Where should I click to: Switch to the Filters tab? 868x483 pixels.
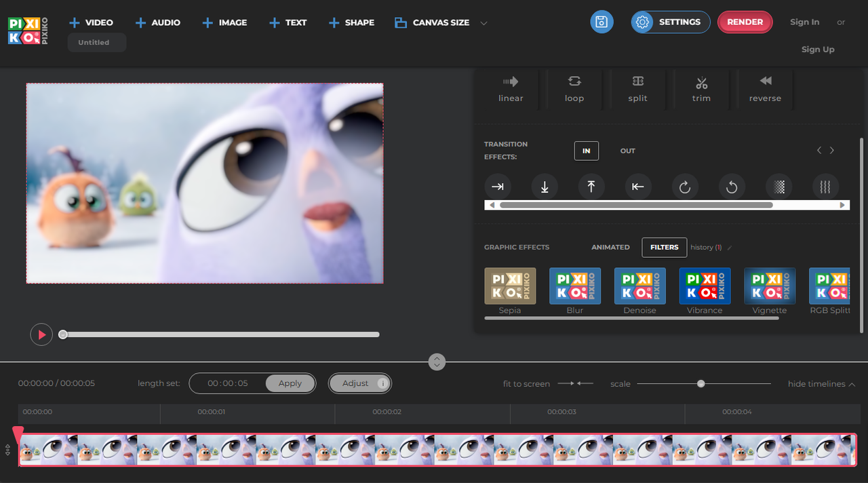coord(665,248)
